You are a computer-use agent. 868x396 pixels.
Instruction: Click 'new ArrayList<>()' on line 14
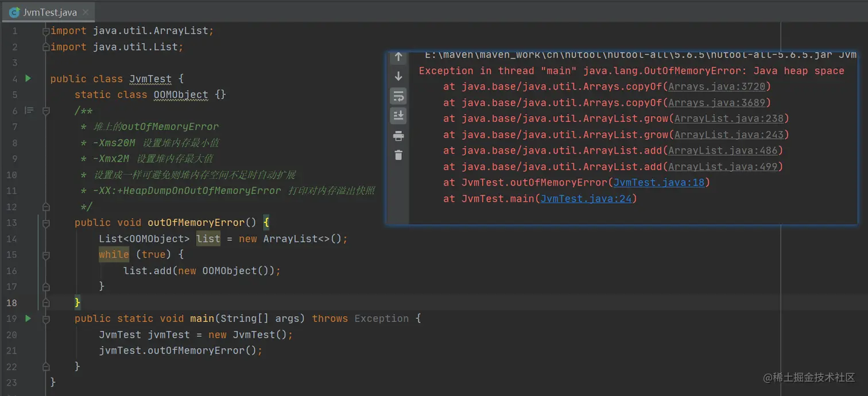pyautogui.click(x=292, y=239)
